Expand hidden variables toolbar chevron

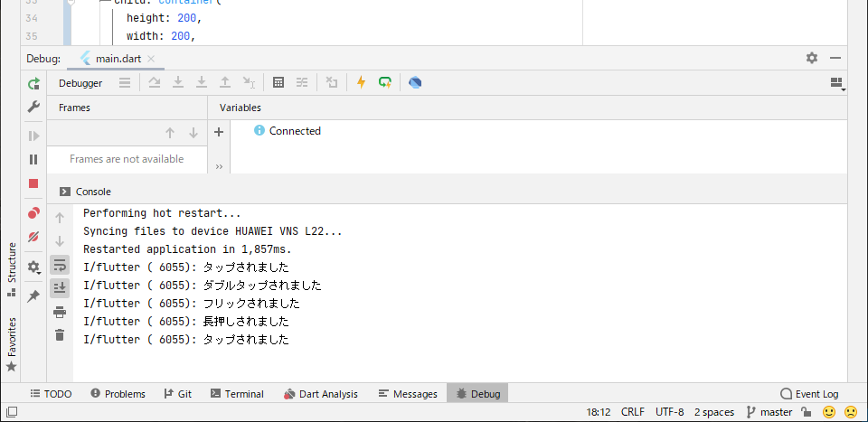(x=219, y=166)
